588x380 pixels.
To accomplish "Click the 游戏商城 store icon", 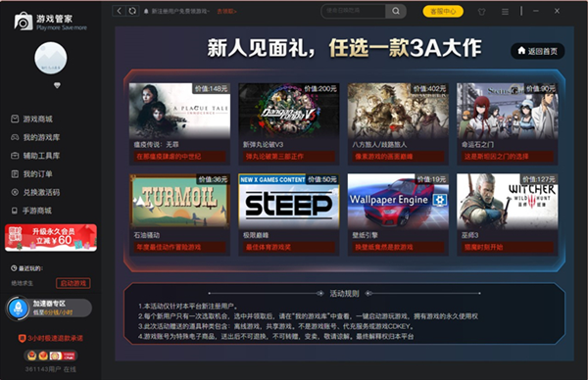I will [x=15, y=119].
